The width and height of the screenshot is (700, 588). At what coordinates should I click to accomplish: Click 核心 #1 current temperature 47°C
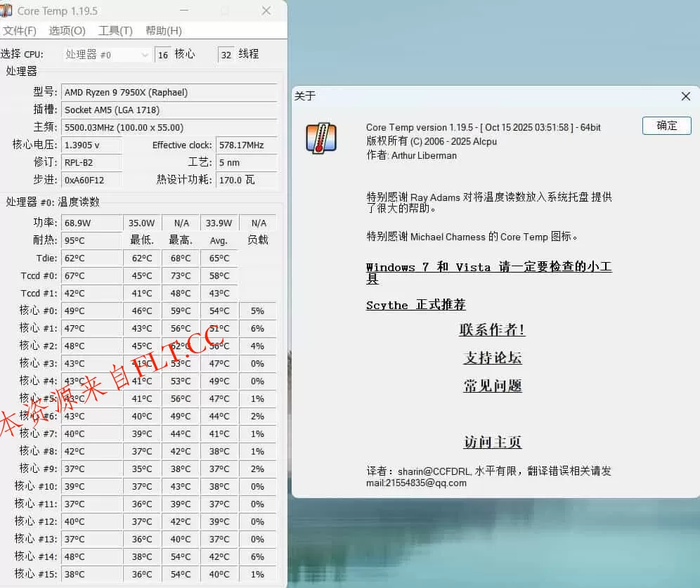tap(91, 328)
